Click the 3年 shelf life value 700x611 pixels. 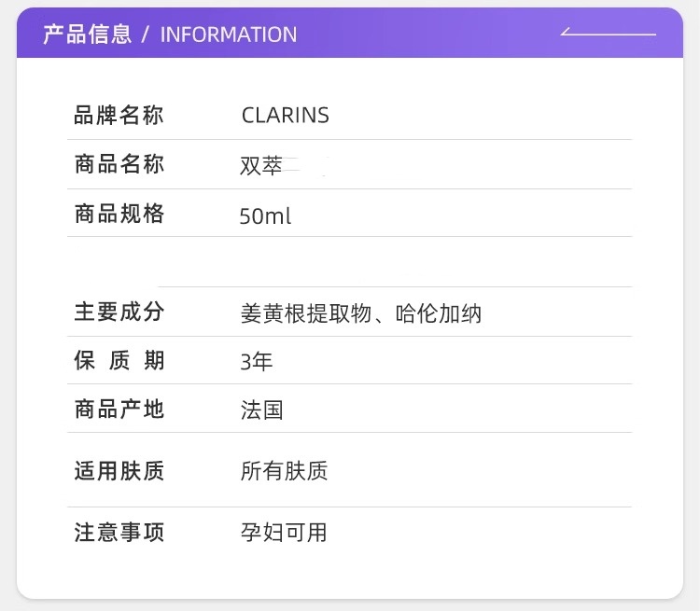pyautogui.click(x=257, y=362)
